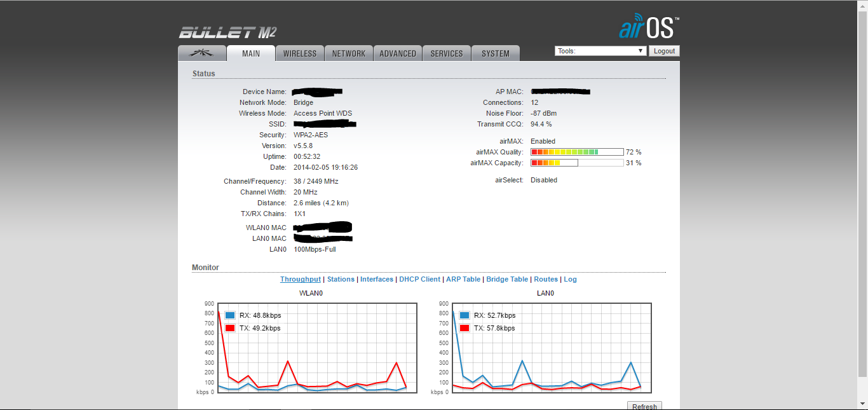Viewport: 868px width, 410px height.
Task: Click the airMAX Capacity bar
Action: coord(577,163)
